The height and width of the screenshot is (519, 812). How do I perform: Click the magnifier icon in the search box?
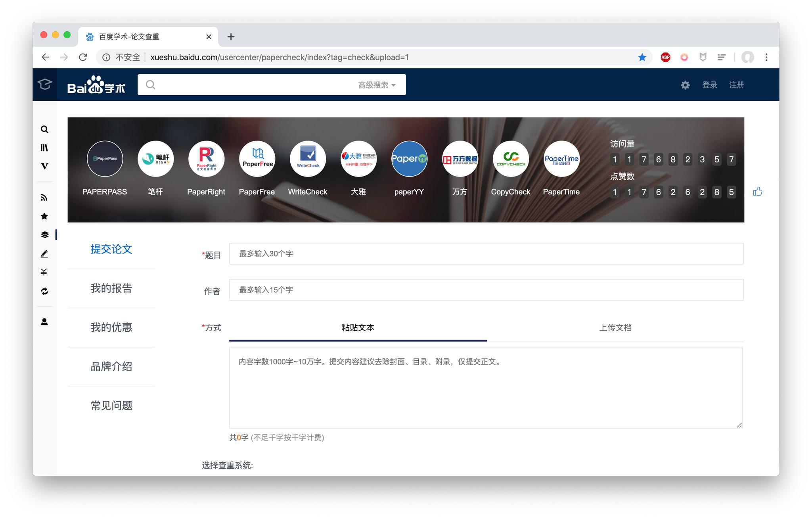[x=150, y=85]
